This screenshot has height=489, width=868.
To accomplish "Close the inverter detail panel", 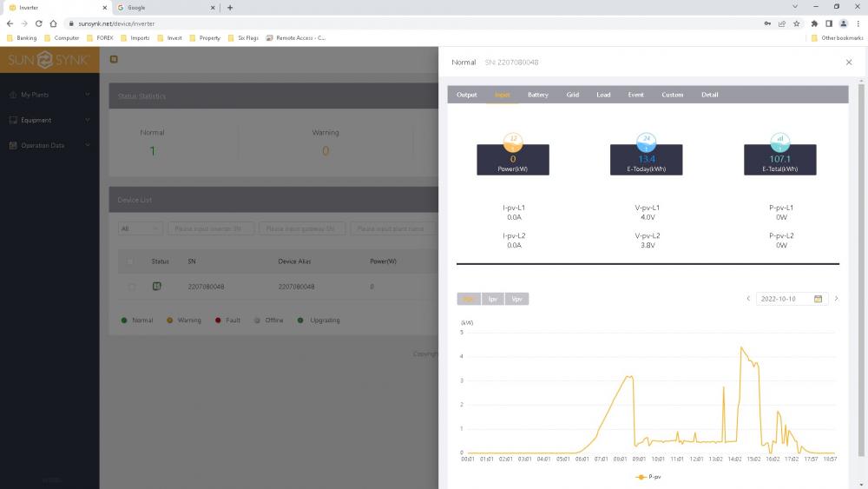I will pyautogui.click(x=849, y=62).
